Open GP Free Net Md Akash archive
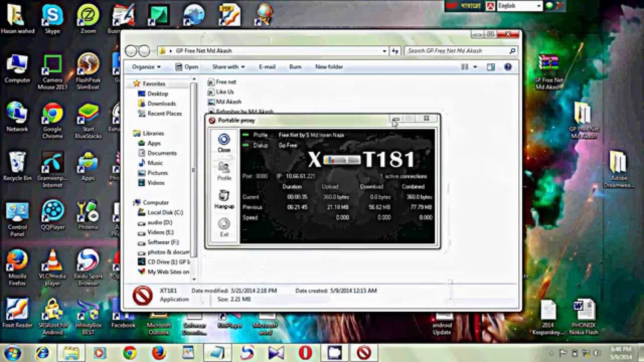The image size is (644, 362). [x=548, y=72]
